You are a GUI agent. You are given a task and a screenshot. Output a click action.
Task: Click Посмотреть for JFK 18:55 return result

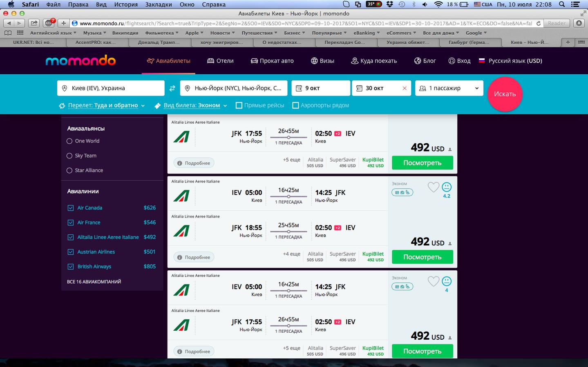click(x=423, y=257)
